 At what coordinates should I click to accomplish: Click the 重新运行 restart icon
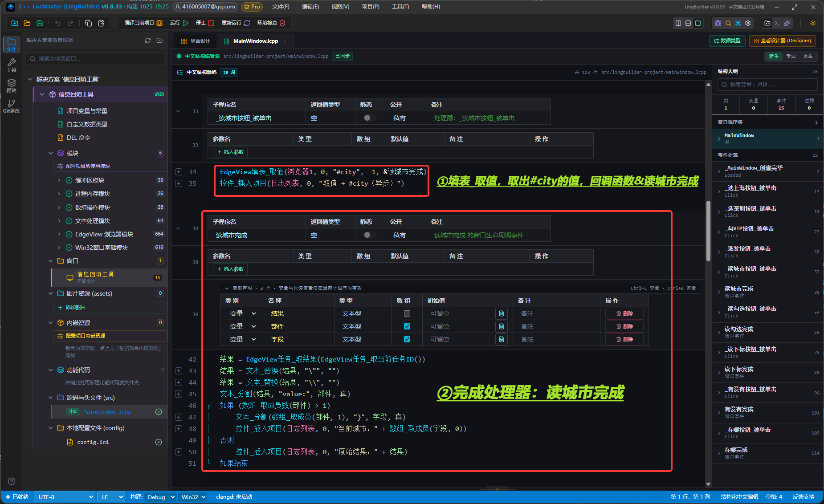[x=247, y=23]
